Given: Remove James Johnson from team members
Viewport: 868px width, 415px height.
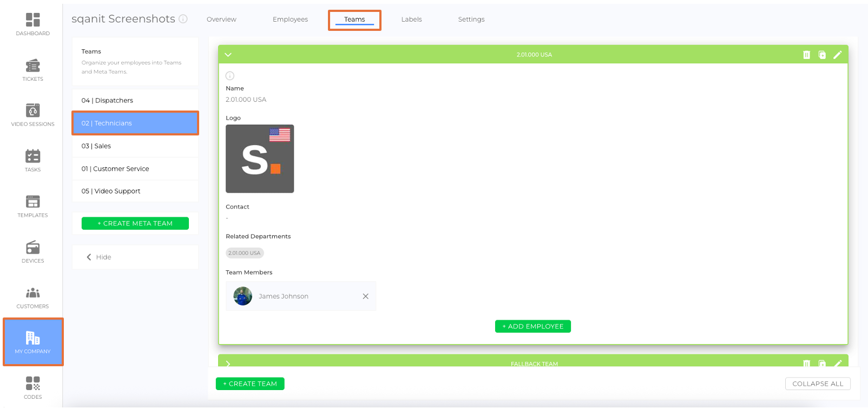Looking at the screenshot, I should [x=365, y=296].
